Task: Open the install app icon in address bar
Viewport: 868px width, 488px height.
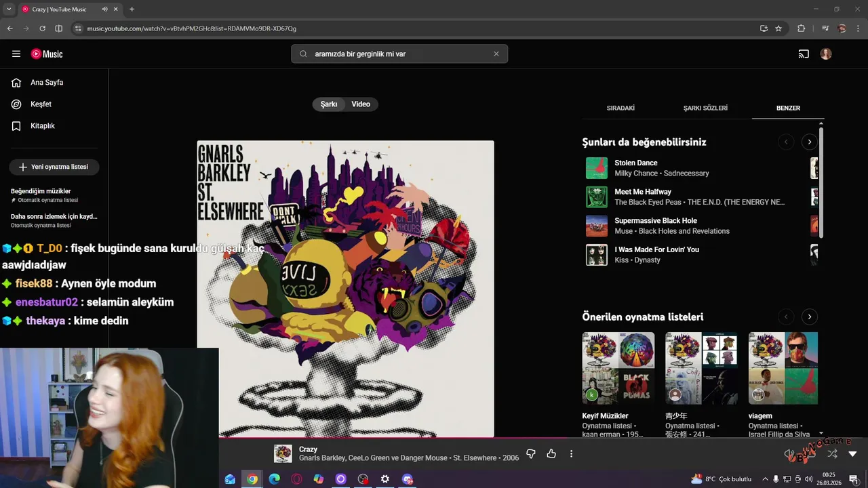Action: (764, 28)
